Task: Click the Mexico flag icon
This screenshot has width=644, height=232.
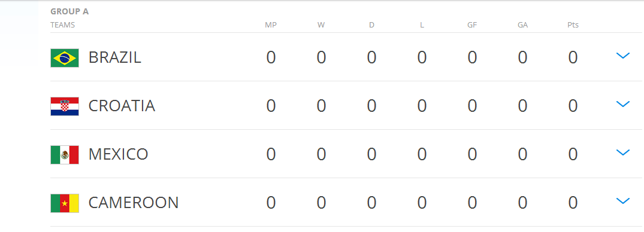Action: point(65,154)
